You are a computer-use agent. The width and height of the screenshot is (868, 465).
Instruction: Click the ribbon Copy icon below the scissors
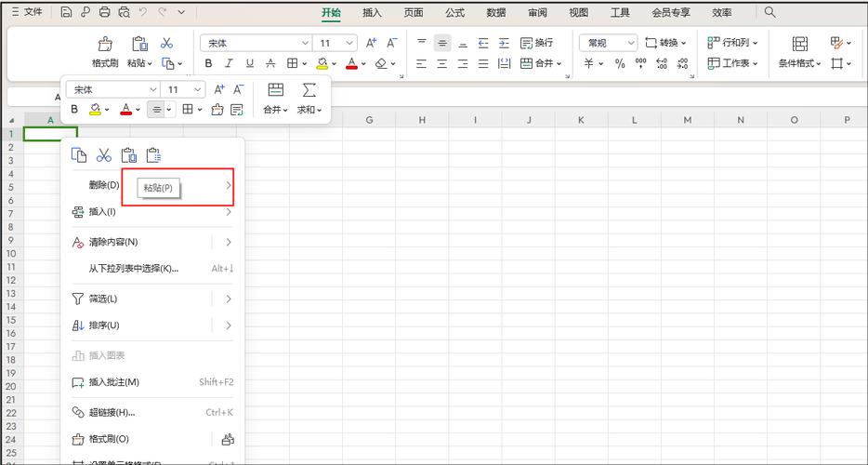click(168, 63)
